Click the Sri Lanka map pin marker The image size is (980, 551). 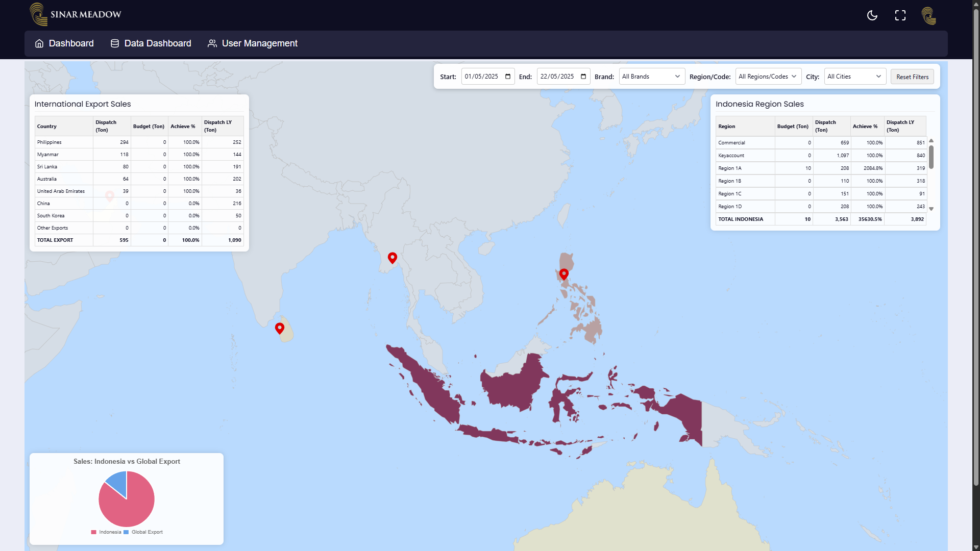[x=280, y=328]
